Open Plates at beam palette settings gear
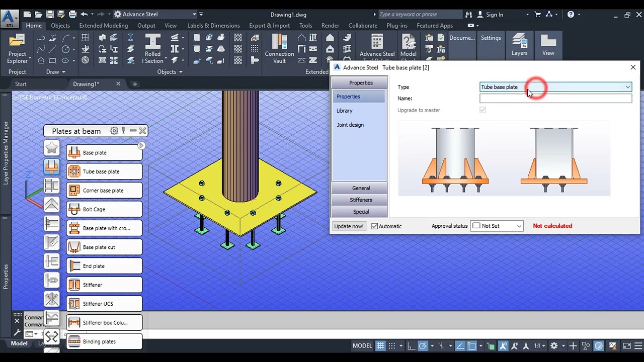The width and height of the screenshot is (644, 362). pyautogui.click(x=114, y=131)
